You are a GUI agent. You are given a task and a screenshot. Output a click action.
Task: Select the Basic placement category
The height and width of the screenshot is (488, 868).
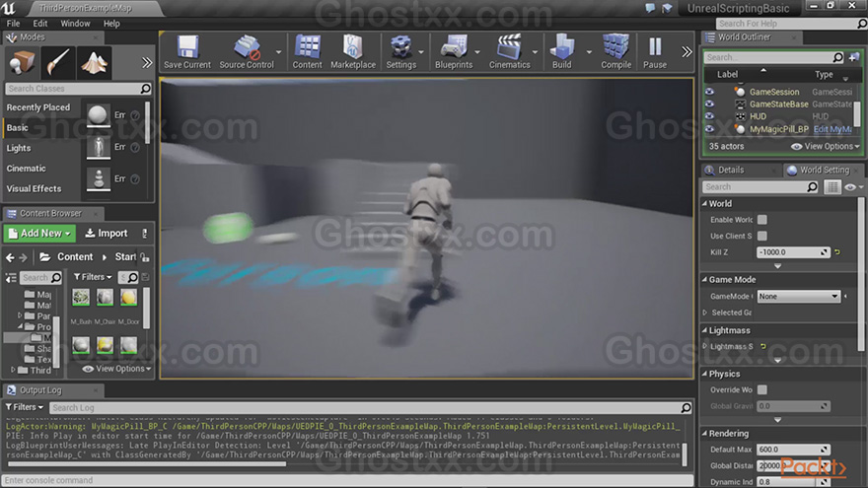[x=17, y=128]
